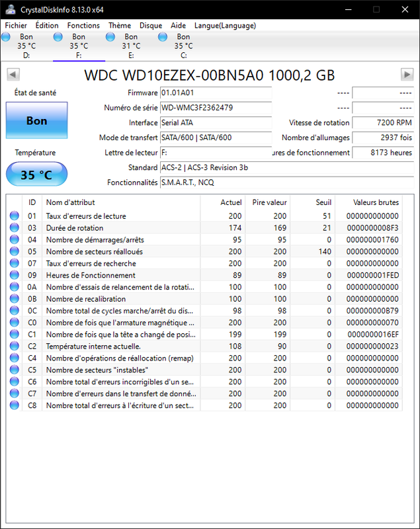Select the status orb for attribute C5
Screen dimensions: 420x529
tap(14, 370)
